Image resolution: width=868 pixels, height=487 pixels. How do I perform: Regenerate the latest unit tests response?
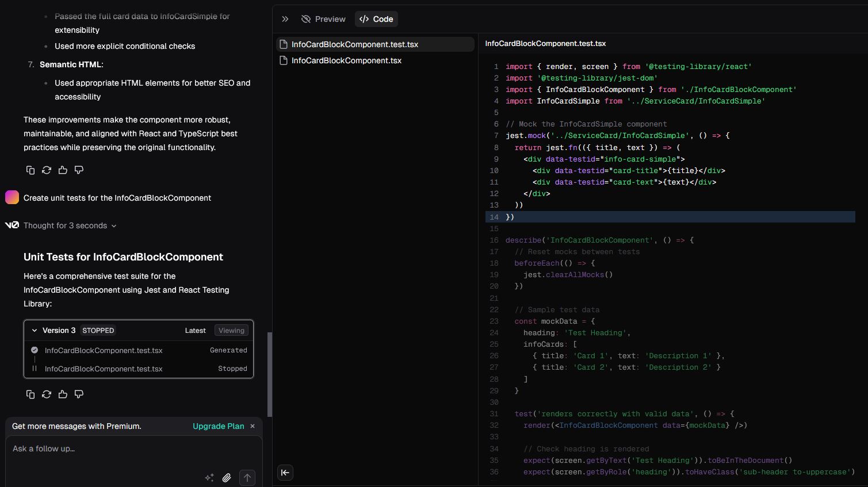pyautogui.click(x=47, y=394)
